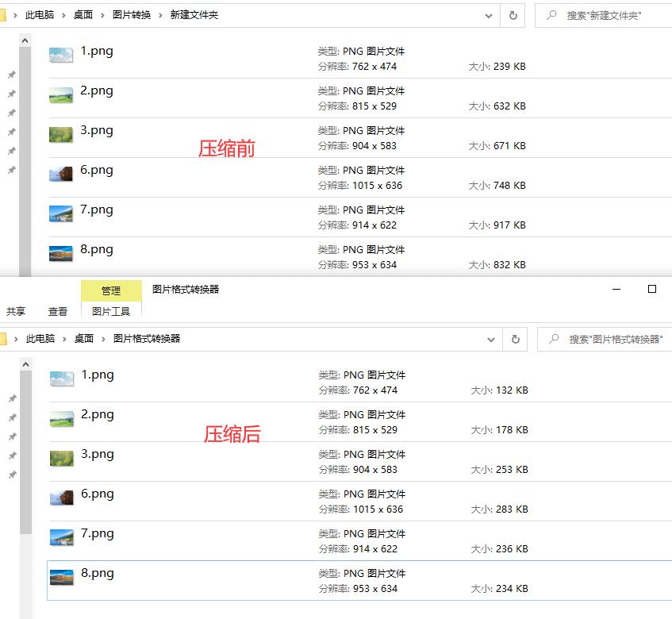Open the 图片工具 ribbon tab

pos(111,311)
